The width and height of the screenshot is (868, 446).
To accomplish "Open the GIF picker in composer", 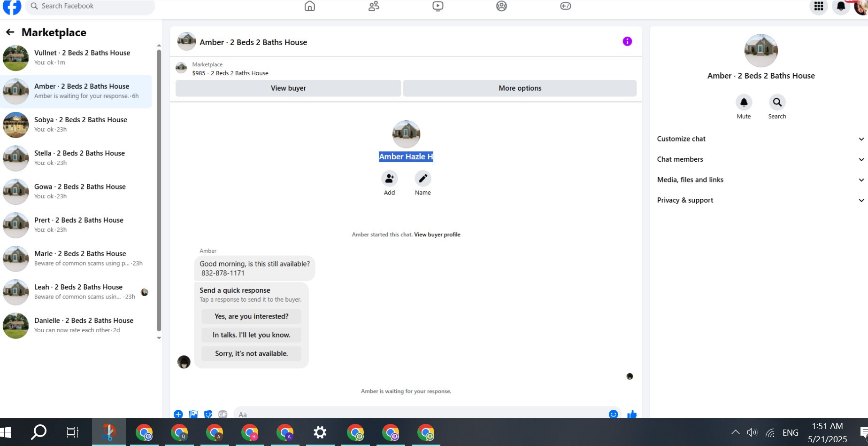I will [223, 414].
